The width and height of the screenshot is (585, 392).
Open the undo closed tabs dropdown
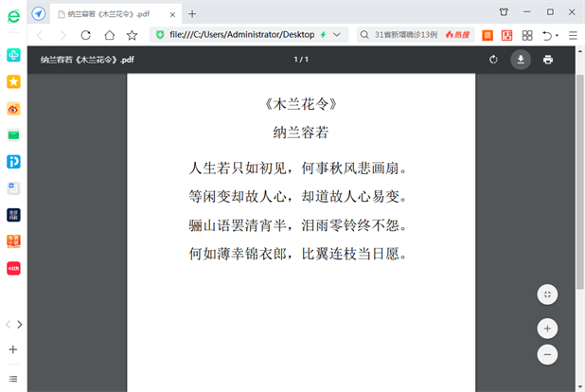tap(557, 35)
